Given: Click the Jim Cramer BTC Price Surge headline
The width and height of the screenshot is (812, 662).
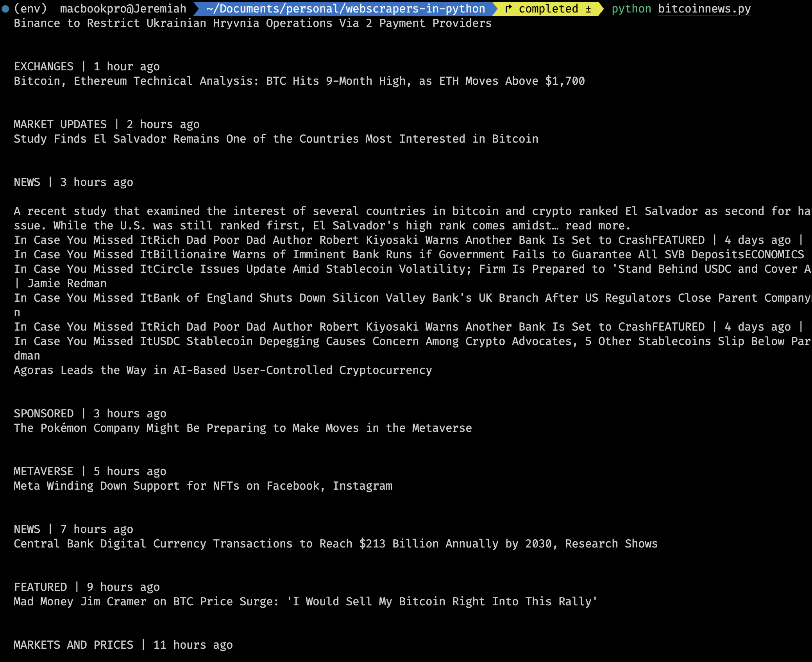Looking at the screenshot, I should [x=305, y=602].
